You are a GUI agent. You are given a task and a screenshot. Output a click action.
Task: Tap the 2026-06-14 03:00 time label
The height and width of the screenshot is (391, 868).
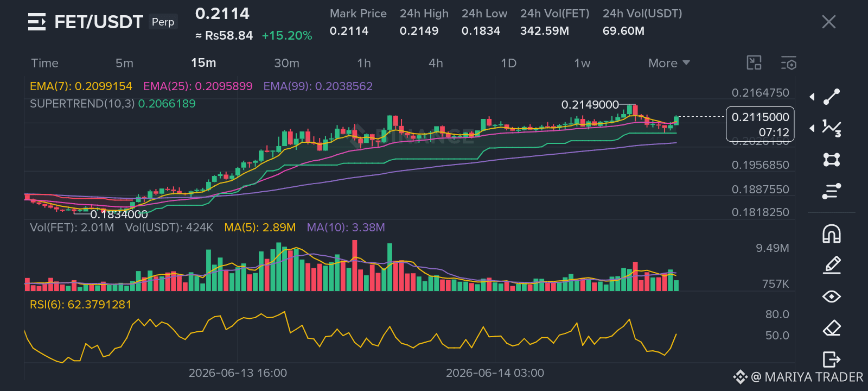point(495,373)
